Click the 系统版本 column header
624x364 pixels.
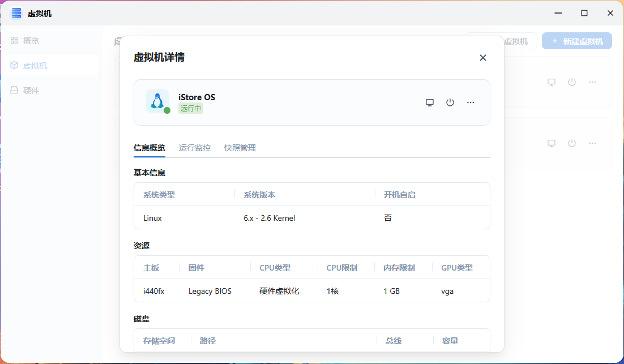tap(259, 195)
